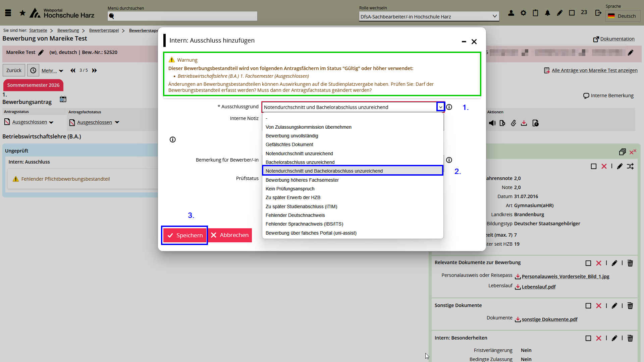
Task: Open the Rolle wechseln dropdown
Action: [x=429, y=16]
